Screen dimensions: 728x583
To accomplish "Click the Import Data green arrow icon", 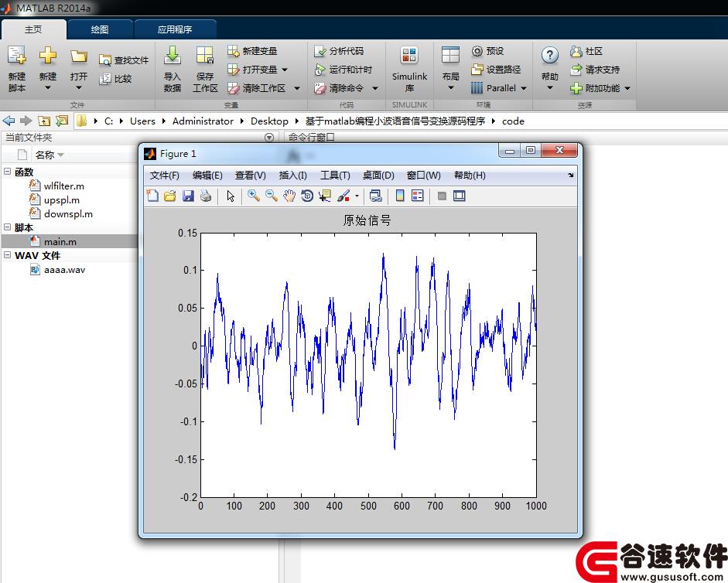I will (x=173, y=55).
